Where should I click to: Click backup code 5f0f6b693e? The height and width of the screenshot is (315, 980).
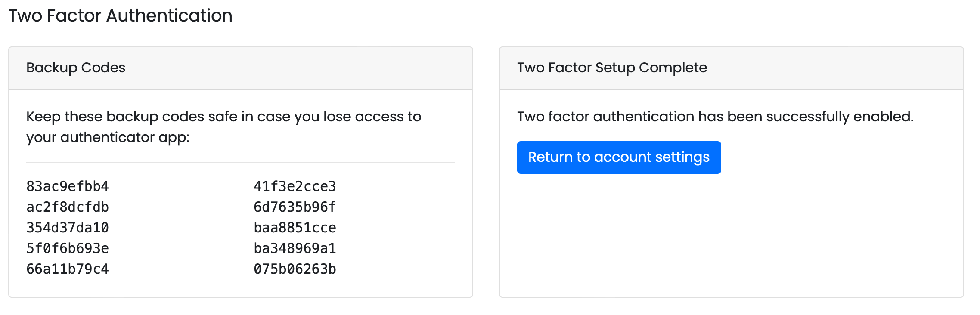[x=68, y=248]
